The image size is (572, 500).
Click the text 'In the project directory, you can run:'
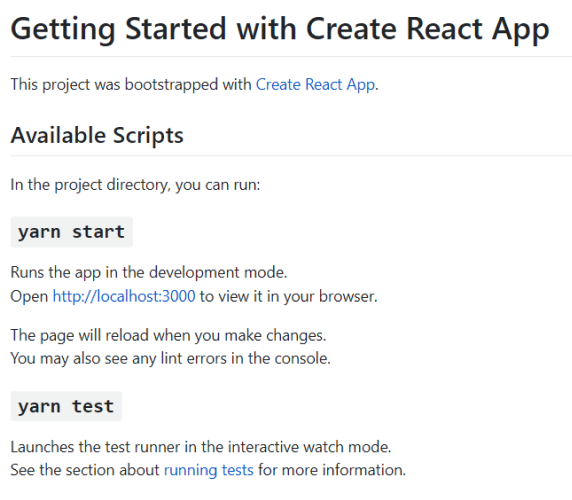pos(135,185)
